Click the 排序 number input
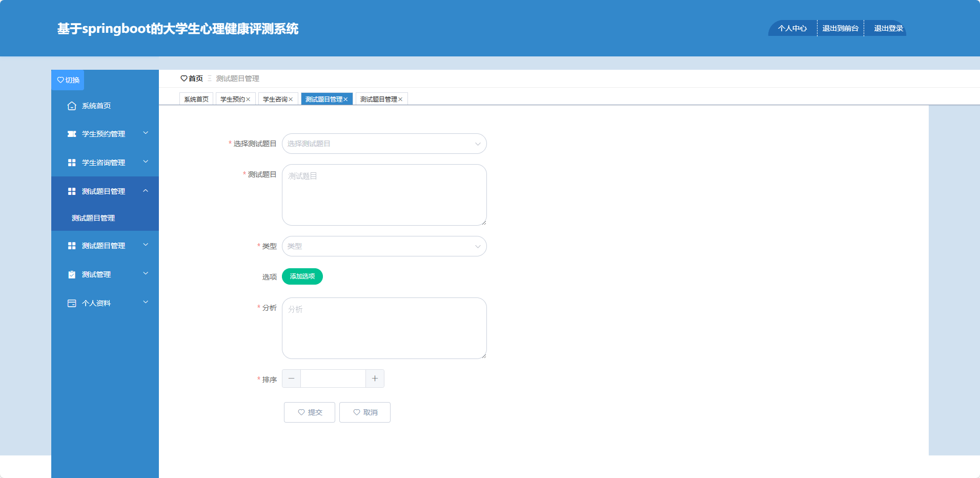 (x=333, y=379)
